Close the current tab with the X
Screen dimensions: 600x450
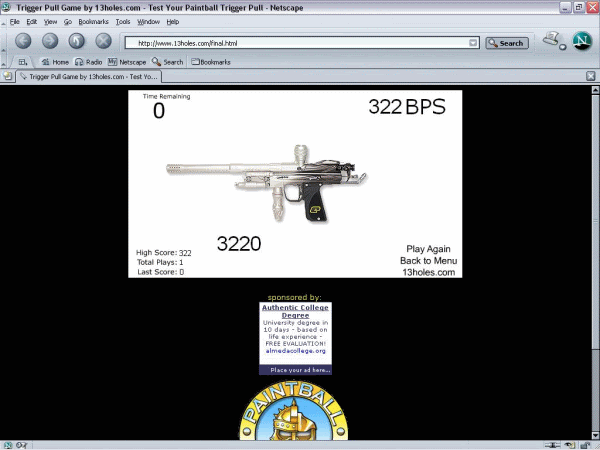click(590, 76)
